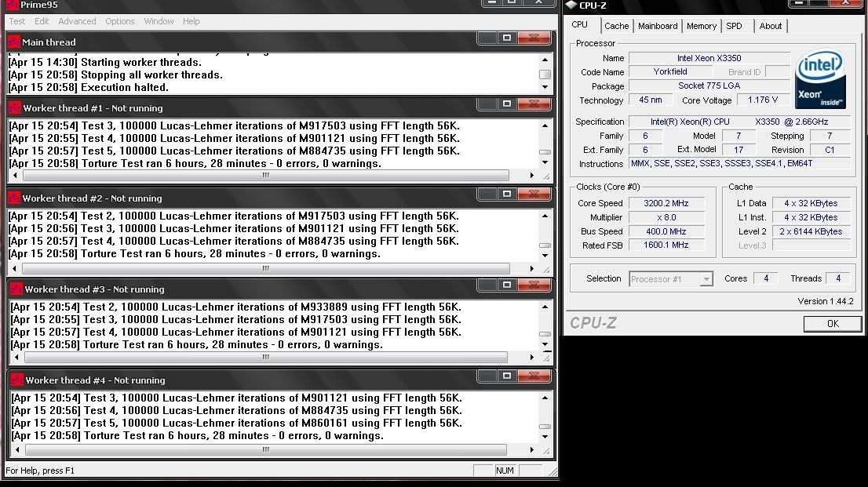
Task: Switch to the Cache tab in CPU-Z
Action: (616, 26)
